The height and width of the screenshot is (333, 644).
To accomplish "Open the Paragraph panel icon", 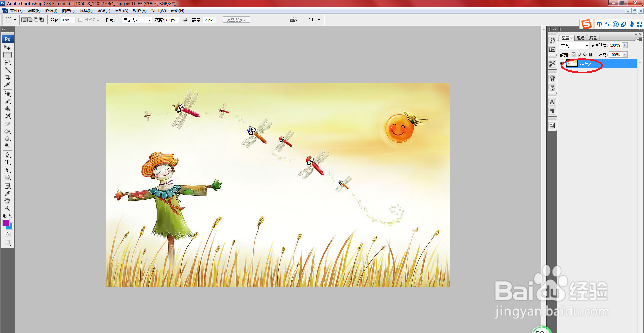I will tap(552, 111).
